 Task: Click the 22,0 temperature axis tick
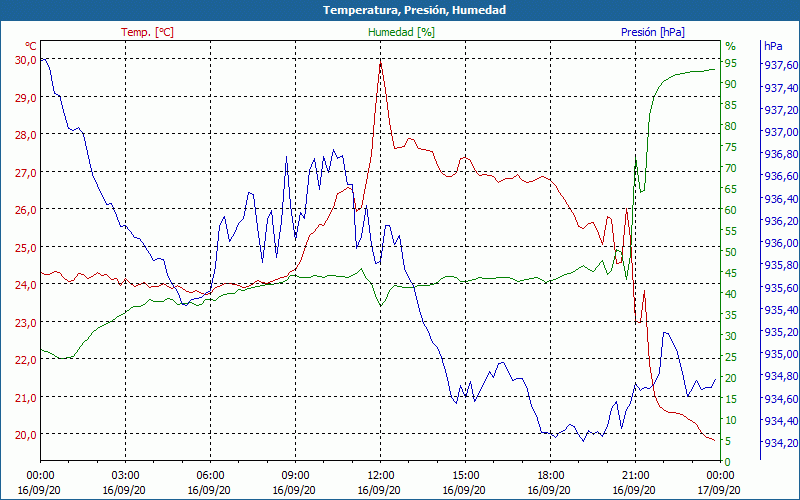26,360
